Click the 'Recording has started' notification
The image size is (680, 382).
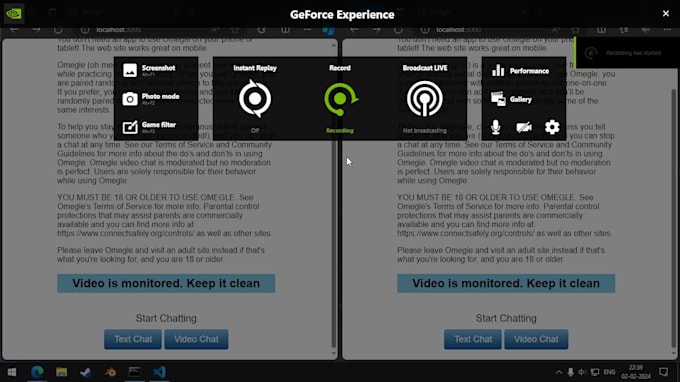click(627, 53)
